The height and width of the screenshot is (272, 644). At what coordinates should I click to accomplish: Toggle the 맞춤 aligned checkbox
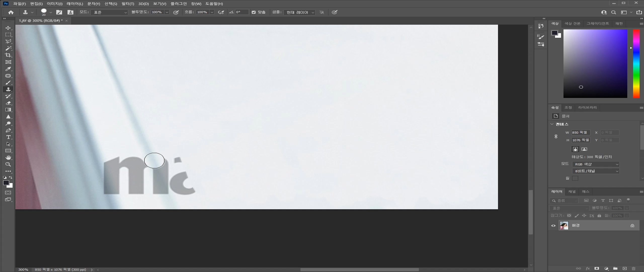254,12
